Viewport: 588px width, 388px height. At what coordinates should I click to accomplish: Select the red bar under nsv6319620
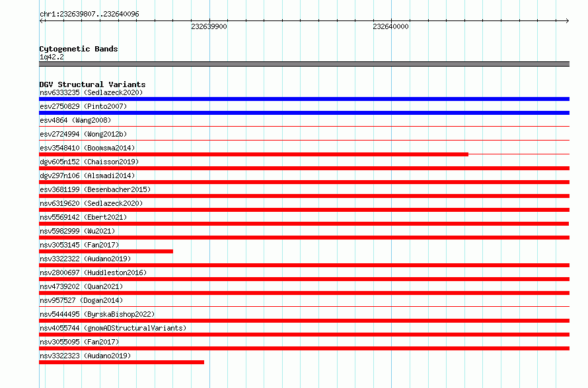pos(304,210)
